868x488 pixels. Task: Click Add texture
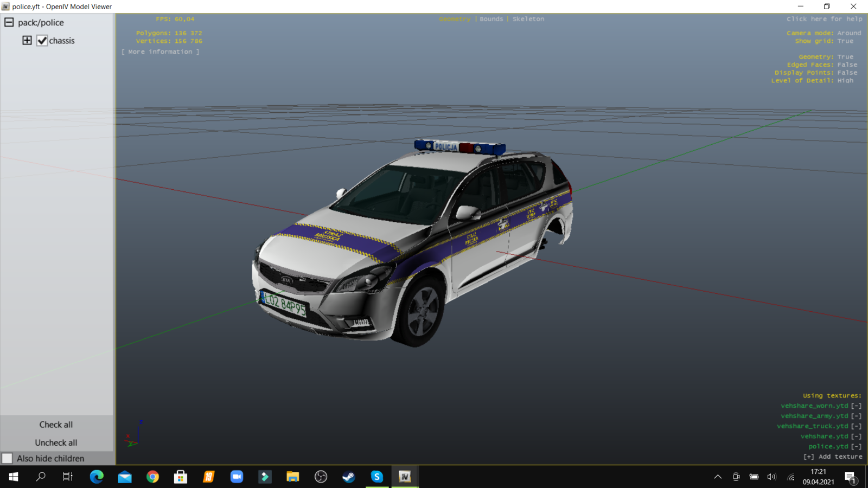(833, 457)
